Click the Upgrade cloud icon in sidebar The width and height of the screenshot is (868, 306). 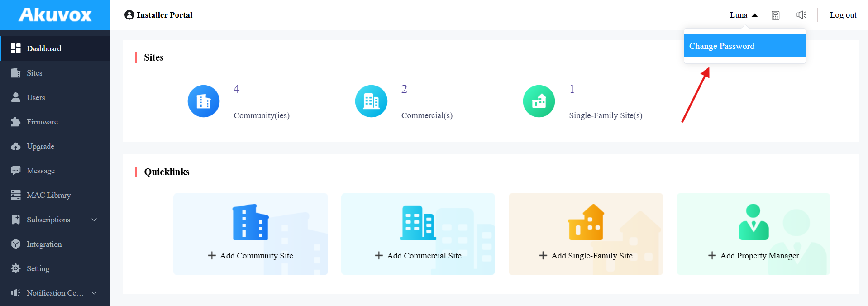click(x=16, y=146)
